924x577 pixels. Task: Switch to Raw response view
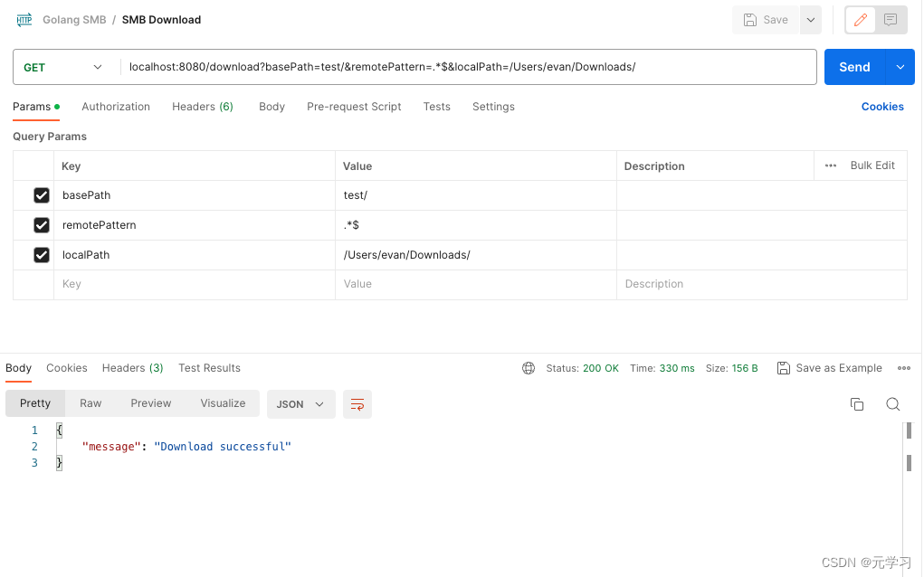[90, 403]
